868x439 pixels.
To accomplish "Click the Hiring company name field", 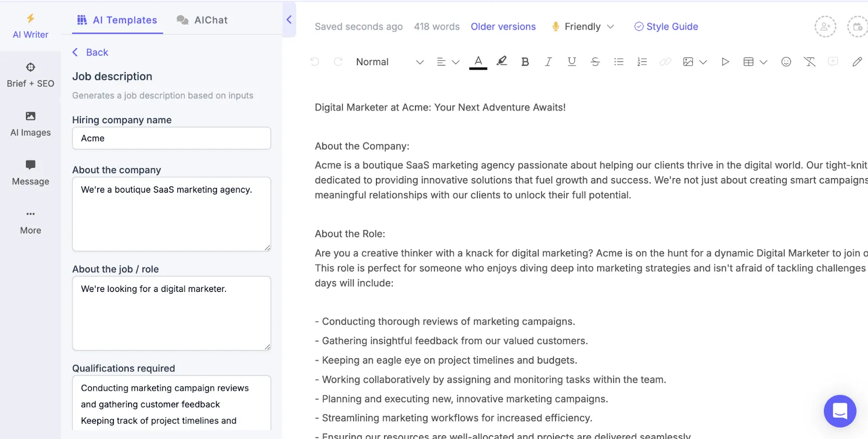I will coord(171,138).
